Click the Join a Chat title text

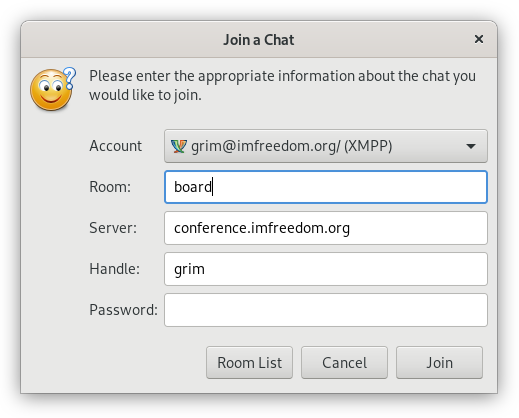259,40
